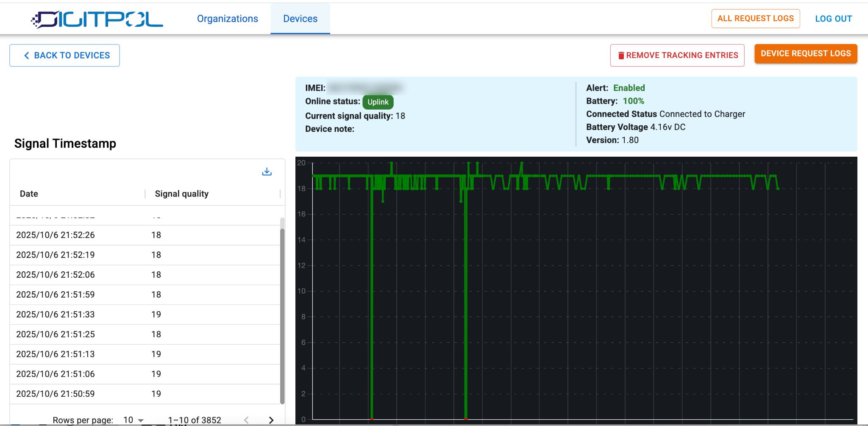Click the signal table vertical scrollbar
The height and width of the screenshot is (426, 868).
pos(282,313)
